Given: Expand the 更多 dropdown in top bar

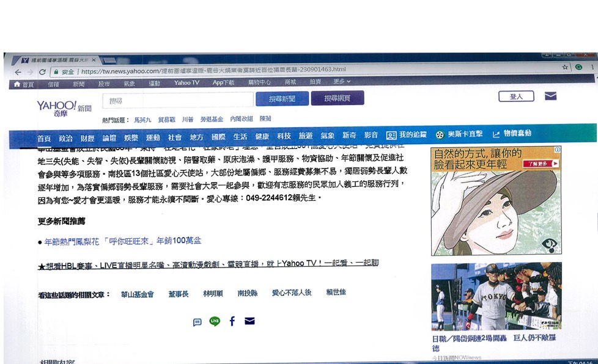Looking at the screenshot, I should tap(342, 82).
